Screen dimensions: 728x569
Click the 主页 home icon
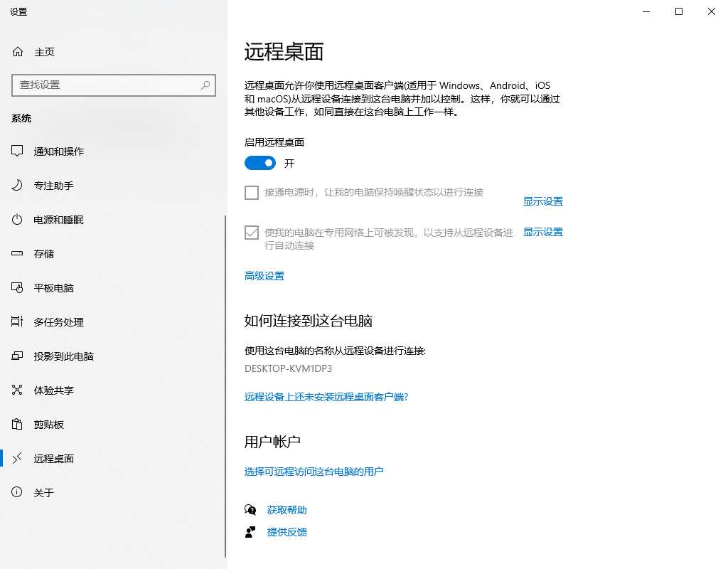pyautogui.click(x=16, y=51)
